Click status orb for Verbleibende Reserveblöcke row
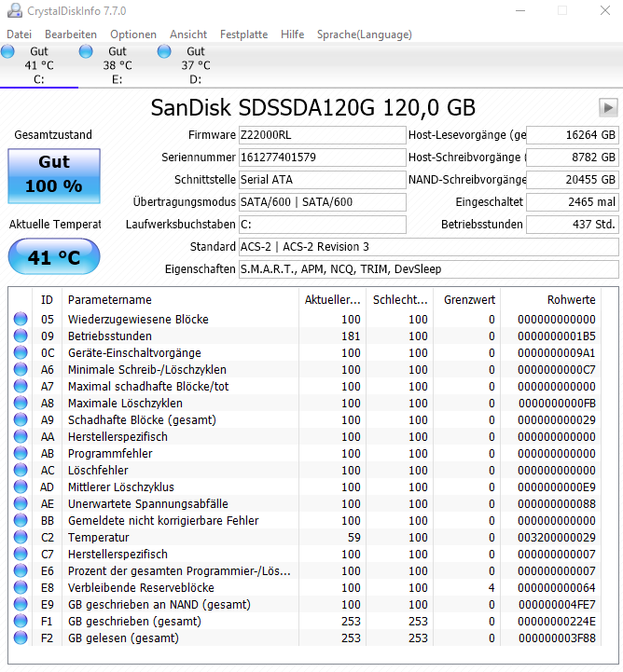This screenshot has width=623, height=672. (x=21, y=587)
